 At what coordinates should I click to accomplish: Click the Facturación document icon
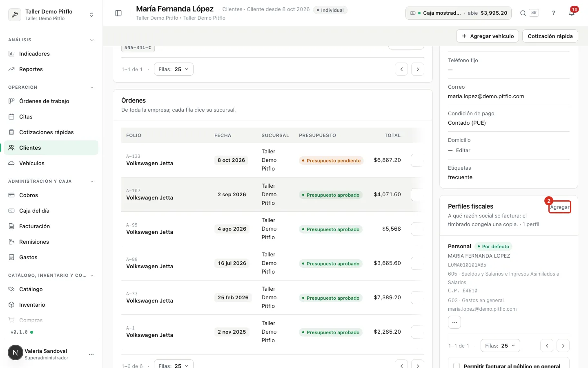point(11,226)
